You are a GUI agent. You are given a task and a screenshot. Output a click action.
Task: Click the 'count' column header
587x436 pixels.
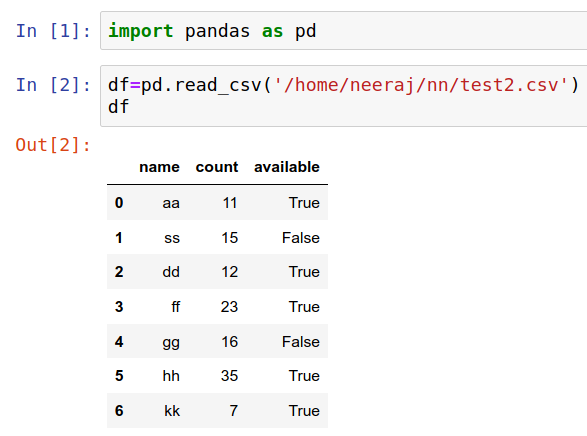pyautogui.click(x=217, y=167)
